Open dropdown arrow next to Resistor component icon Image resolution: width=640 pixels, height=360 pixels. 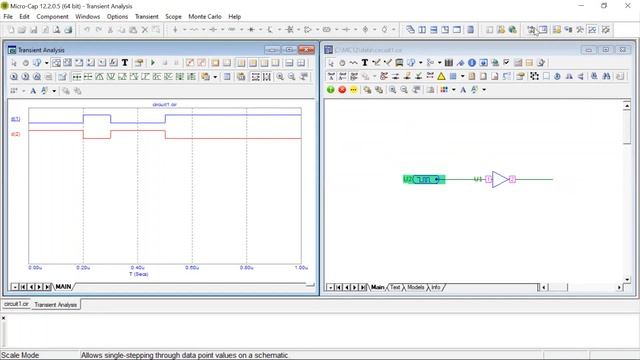point(203,30)
